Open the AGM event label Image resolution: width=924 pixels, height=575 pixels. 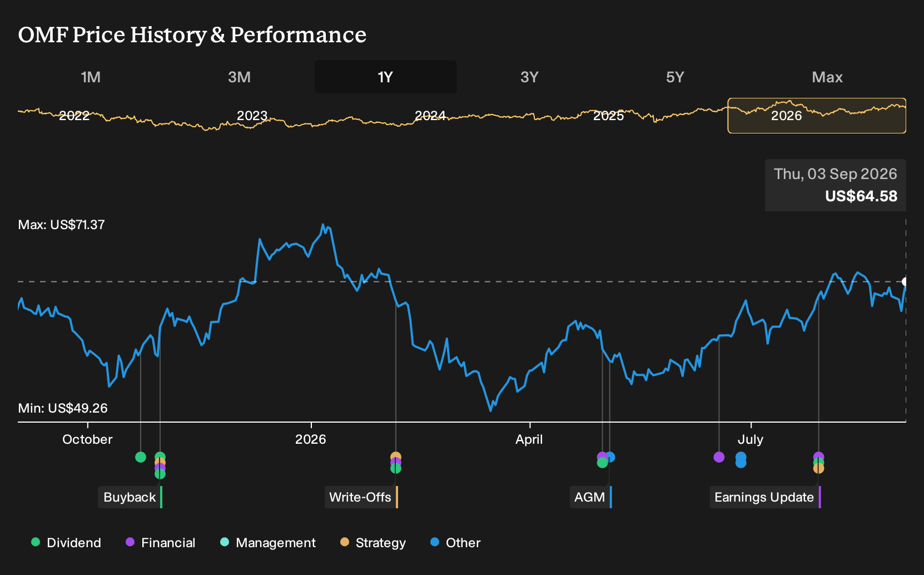590,497
